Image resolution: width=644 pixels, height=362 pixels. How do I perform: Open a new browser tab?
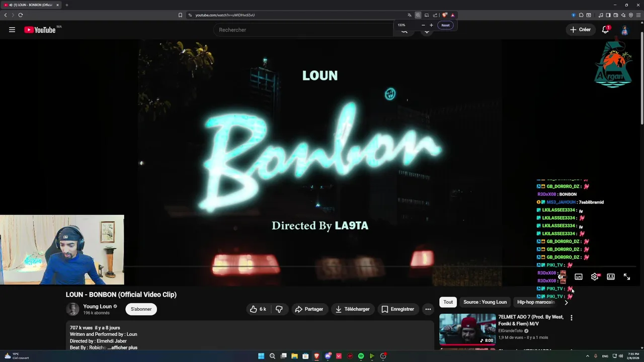[66, 5]
